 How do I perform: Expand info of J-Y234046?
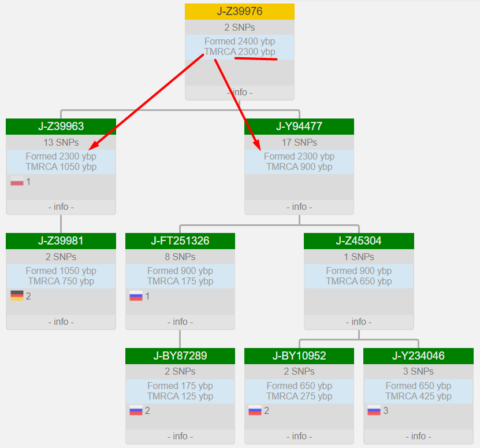(x=418, y=436)
